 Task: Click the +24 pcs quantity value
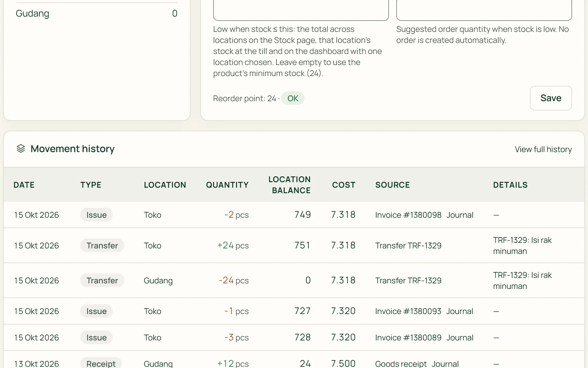click(x=233, y=245)
